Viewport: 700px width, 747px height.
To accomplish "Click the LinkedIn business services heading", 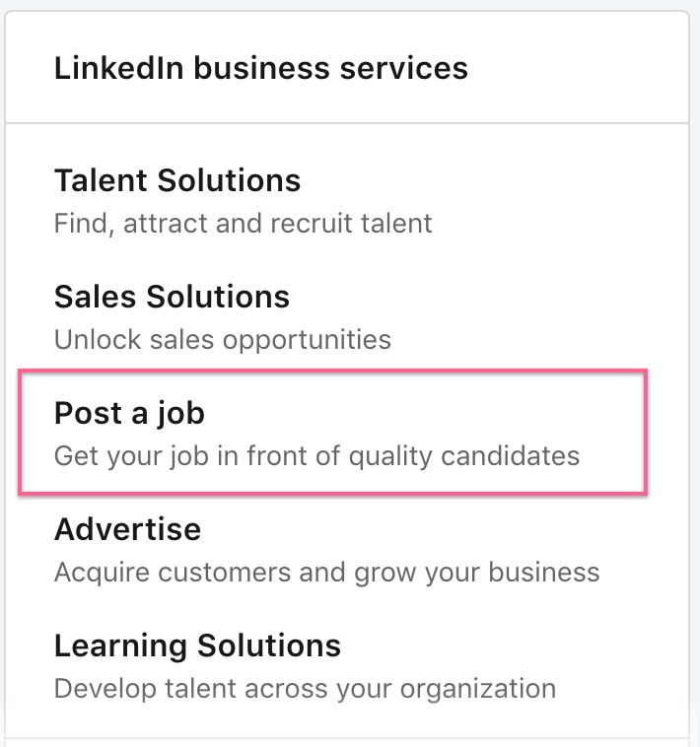I will 260,69.
